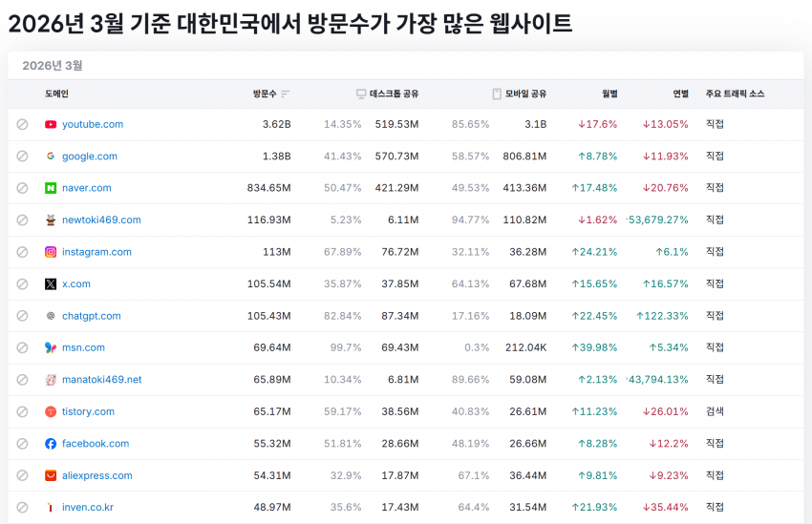Click the exclude circle icon beside newtoki469.com

pyautogui.click(x=22, y=220)
